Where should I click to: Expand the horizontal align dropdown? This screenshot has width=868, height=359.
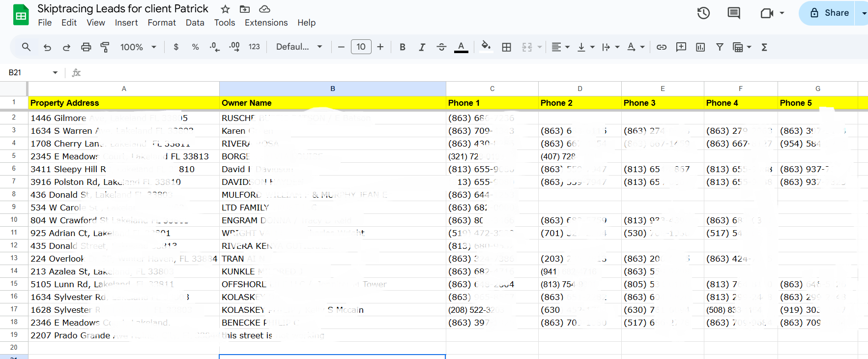pyautogui.click(x=560, y=47)
